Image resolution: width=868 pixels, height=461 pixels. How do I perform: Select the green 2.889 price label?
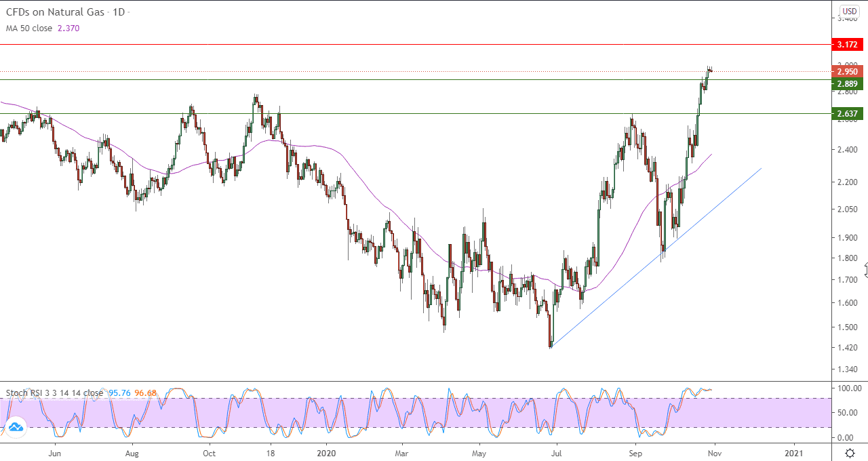pos(848,84)
